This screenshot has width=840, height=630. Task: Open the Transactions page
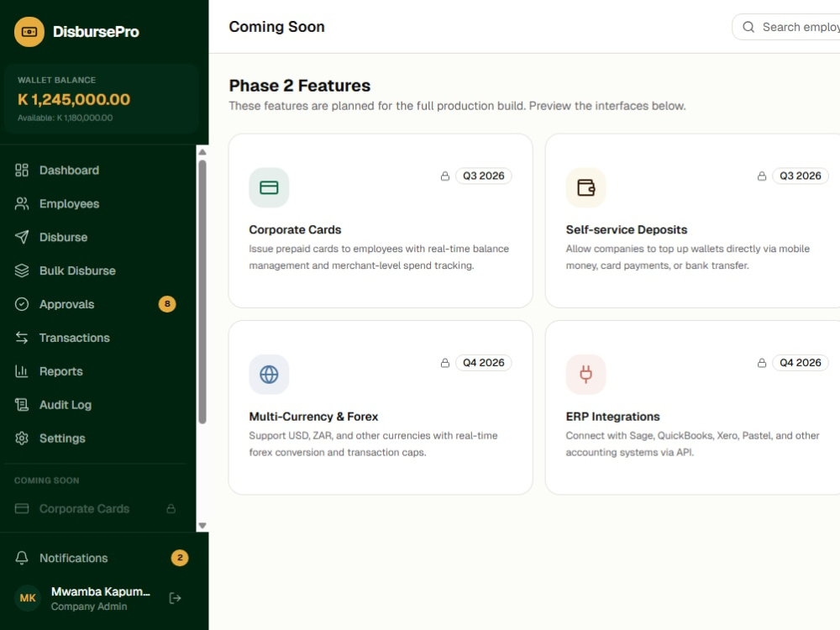click(96, 338)
